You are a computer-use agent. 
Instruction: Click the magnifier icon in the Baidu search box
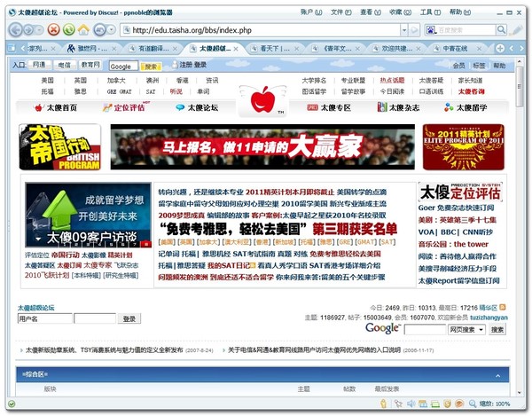click(x=501, y=30)
